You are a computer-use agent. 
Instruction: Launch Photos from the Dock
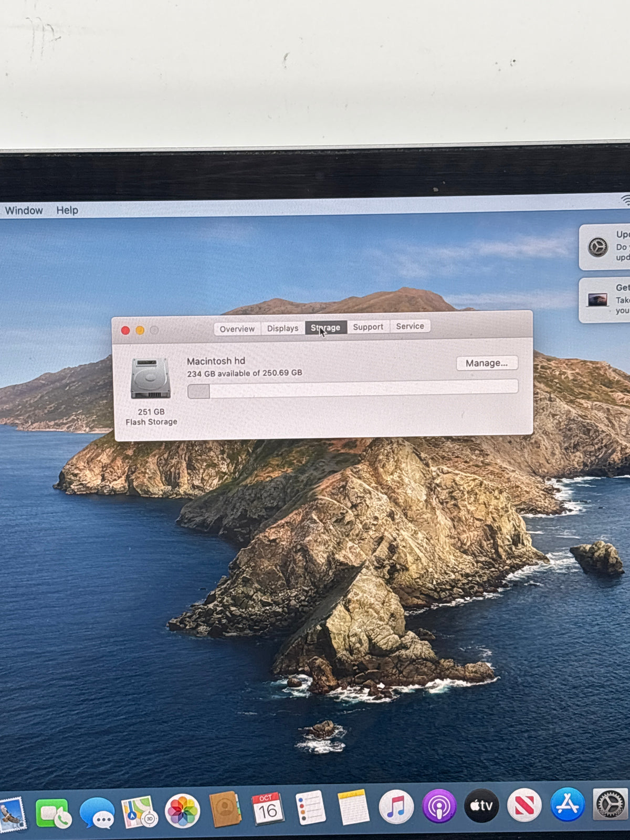click(182, 811)
